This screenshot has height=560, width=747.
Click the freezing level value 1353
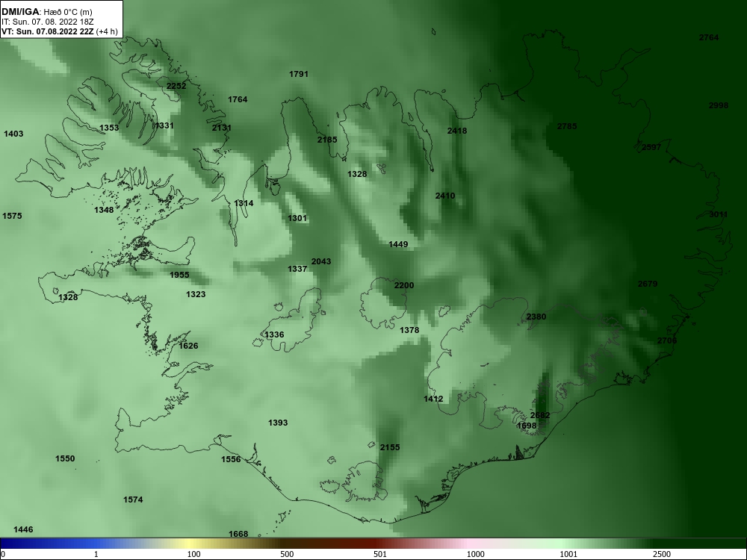tap(109, 128)
